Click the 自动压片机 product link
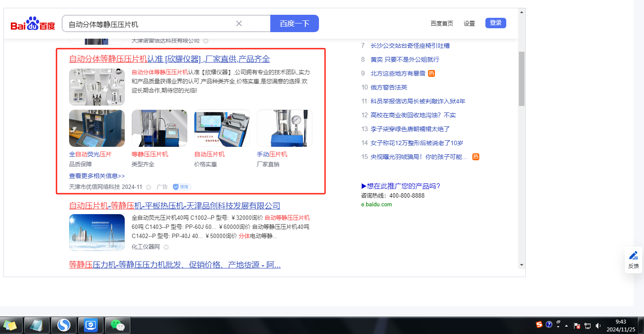The height and width of the screenshot is (334, 644). (x=209, y=154)
